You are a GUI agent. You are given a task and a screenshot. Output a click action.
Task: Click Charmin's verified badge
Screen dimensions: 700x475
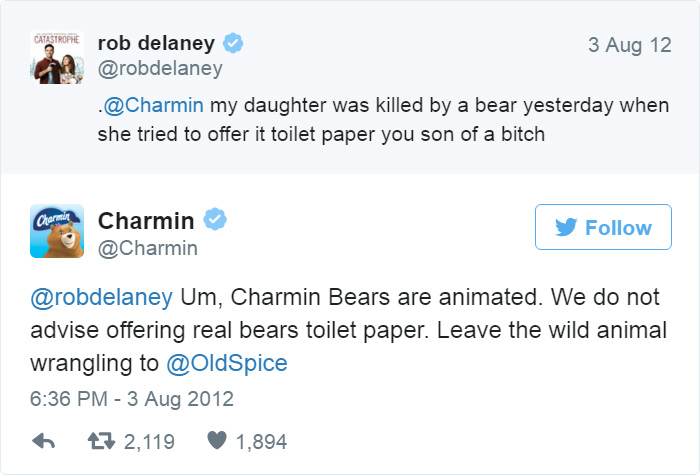coord(215,219)
